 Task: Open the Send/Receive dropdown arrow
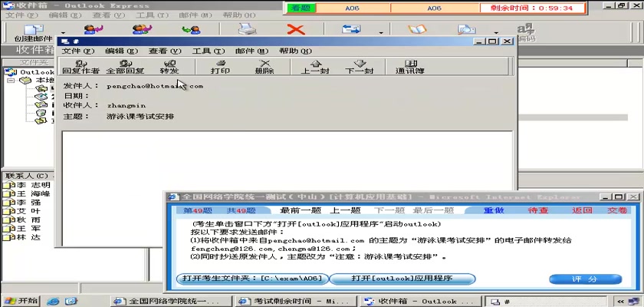(x=381, y=33)
